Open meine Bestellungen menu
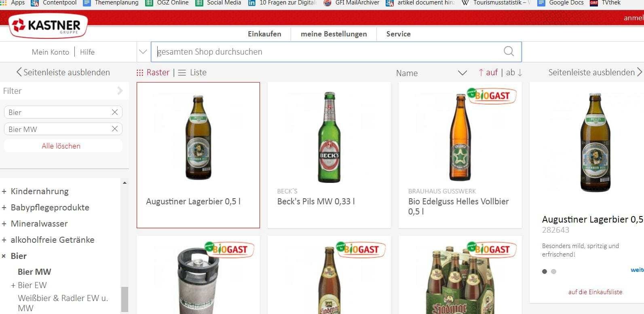The width and height of the screenshot is (644, 314). click(334, 34)
